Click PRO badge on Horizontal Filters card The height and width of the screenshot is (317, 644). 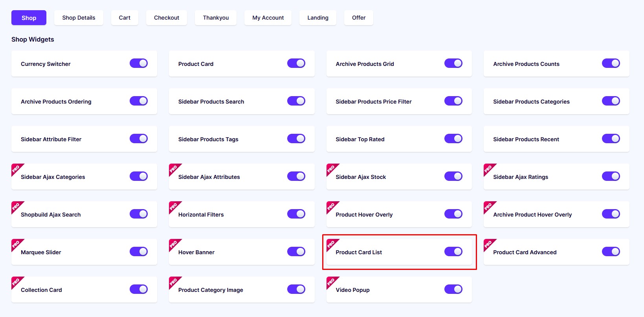pyautogui.click(x=174, y=206)
